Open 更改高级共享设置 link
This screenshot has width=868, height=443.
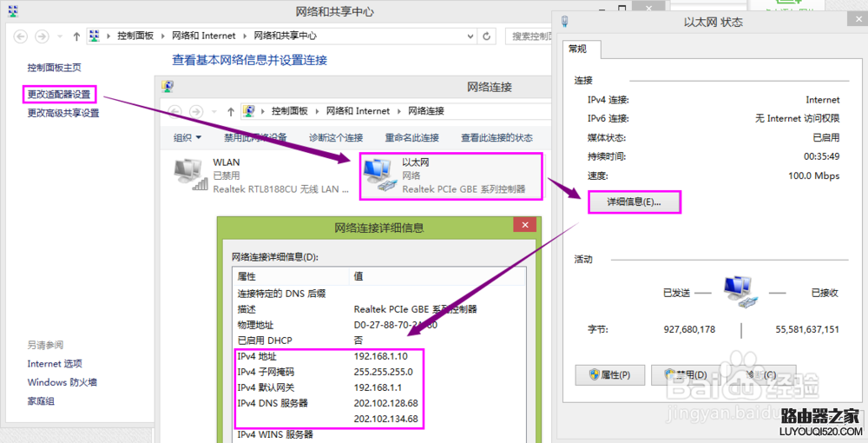tap(63, 113)
